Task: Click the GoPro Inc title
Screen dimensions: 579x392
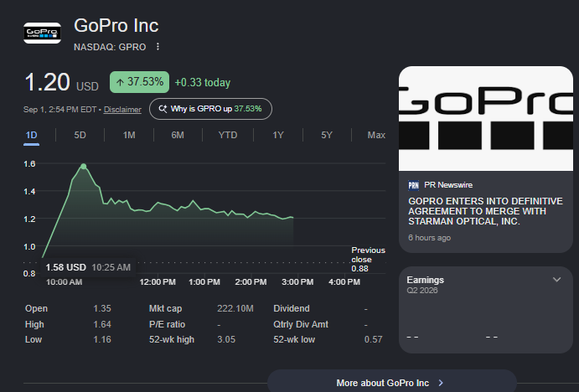Action: tap(116, 25)
